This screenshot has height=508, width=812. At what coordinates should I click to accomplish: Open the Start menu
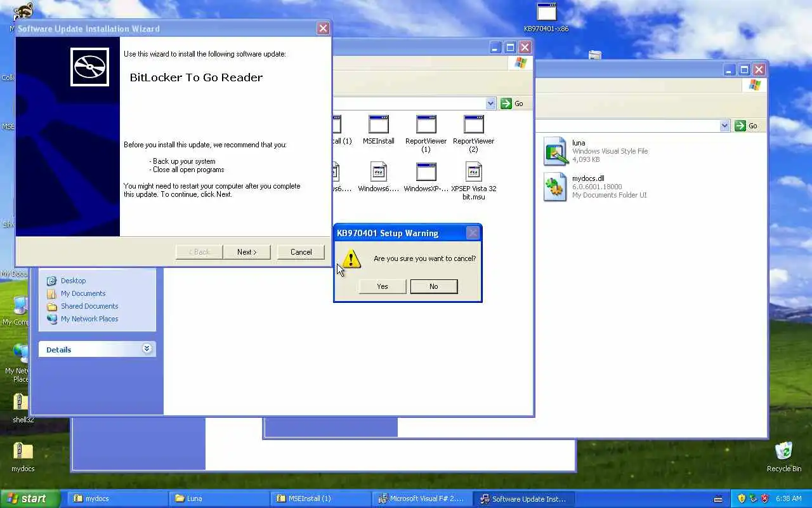click(x=30, y=498)
